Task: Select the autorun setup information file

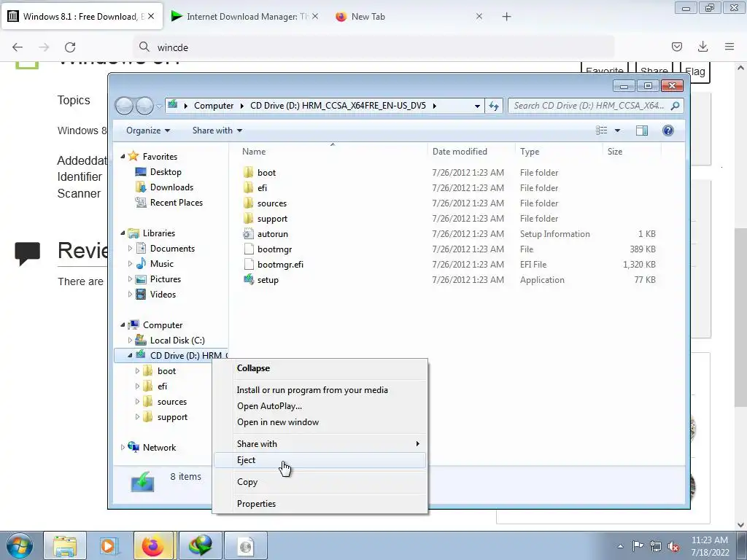Action: point(273,234)
